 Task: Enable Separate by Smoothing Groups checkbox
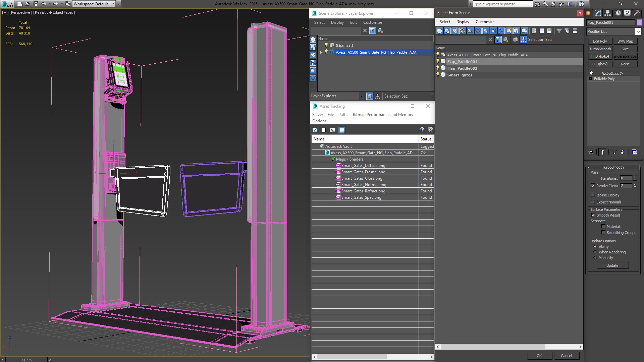tap(603, 233)
